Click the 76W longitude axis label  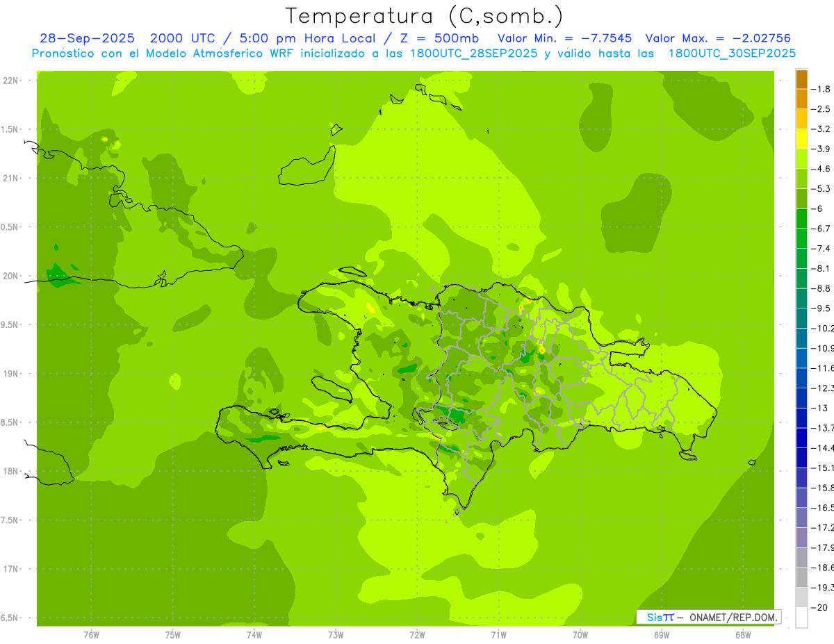91,635
